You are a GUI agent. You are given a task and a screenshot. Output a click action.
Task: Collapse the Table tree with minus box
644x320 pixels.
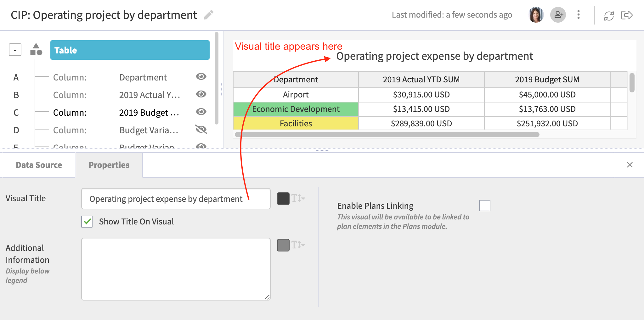[15, 50]
